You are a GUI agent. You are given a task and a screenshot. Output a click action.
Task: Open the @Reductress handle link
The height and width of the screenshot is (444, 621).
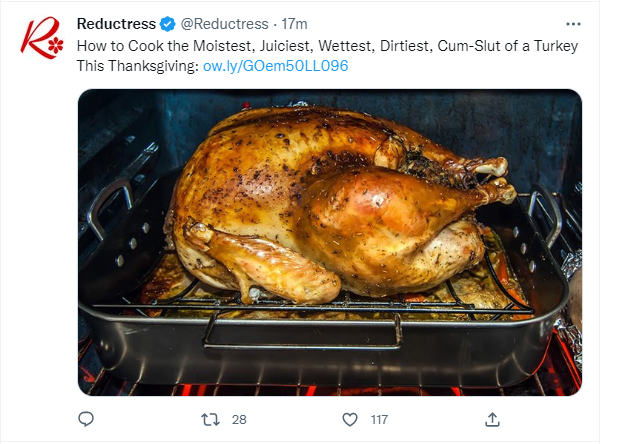[x=225, y=24]
